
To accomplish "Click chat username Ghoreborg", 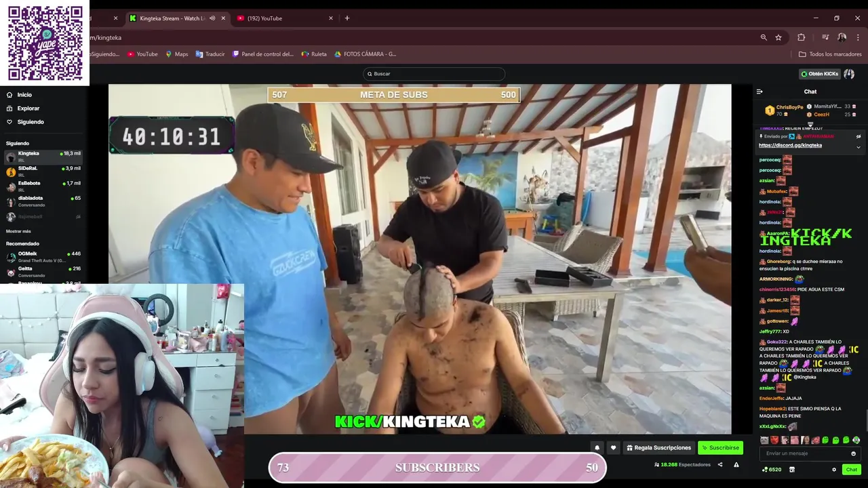I will click(x=778, y=262).
